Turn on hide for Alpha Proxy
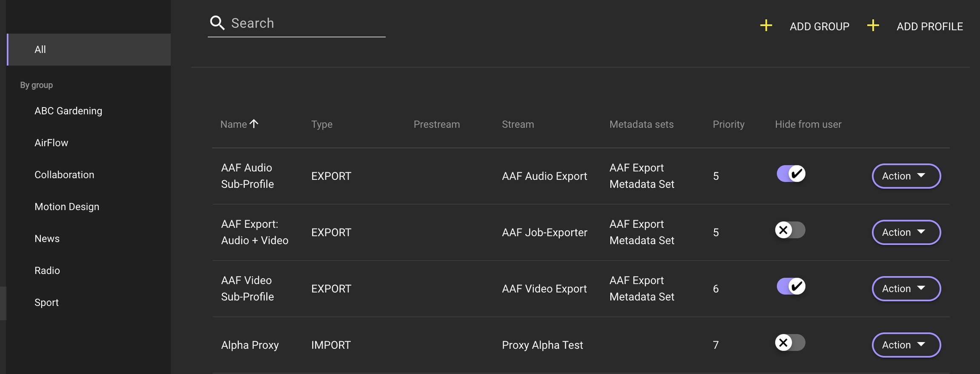The height and width of the screenshot is (374, 980). pos(790,343)
